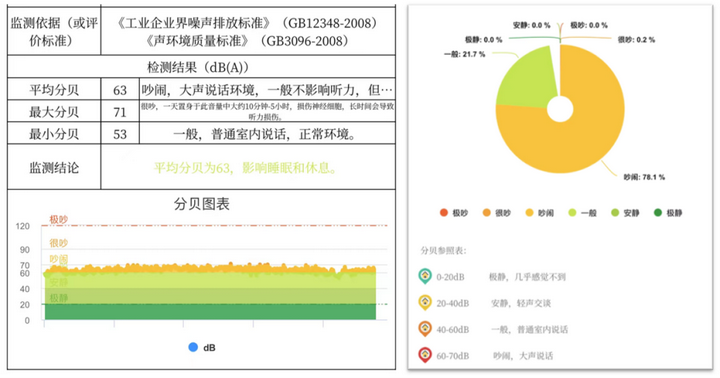Click the 40-60dB orange pin icon
This screenshot has height=378, width=720.
click(x=425, y=328)
